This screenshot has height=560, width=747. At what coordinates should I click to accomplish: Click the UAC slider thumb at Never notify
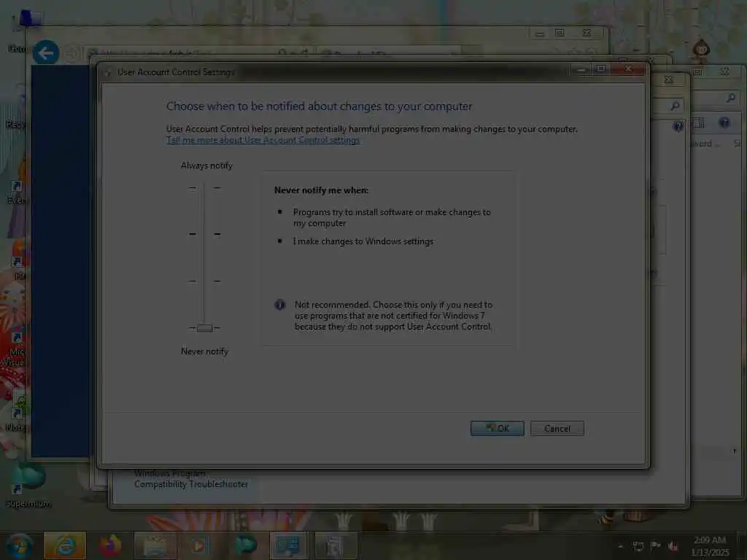click(x=204, y=327)
